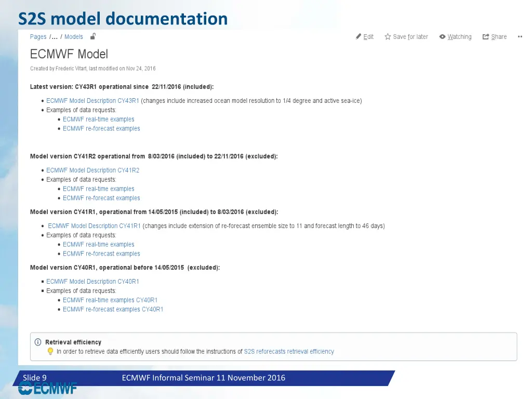
Task: Click the 'Created by Frederic Vitart' byline
Action: pos(92,69)
